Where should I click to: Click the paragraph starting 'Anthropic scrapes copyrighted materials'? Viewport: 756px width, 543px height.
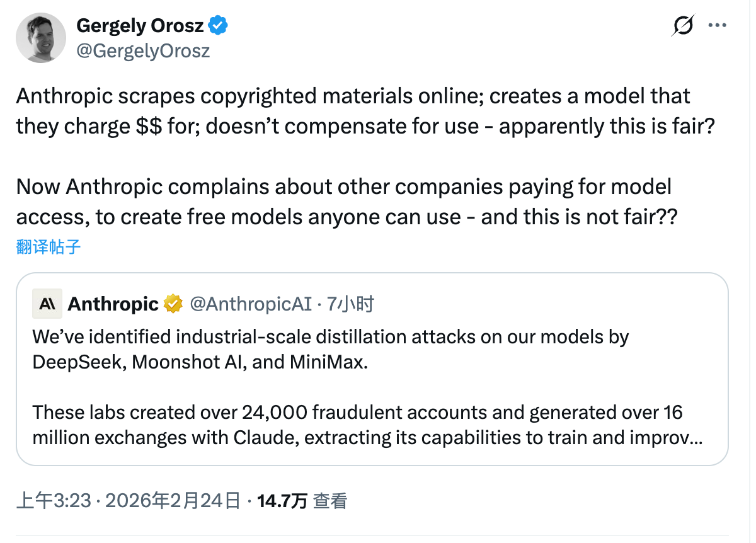pos(353,111)
